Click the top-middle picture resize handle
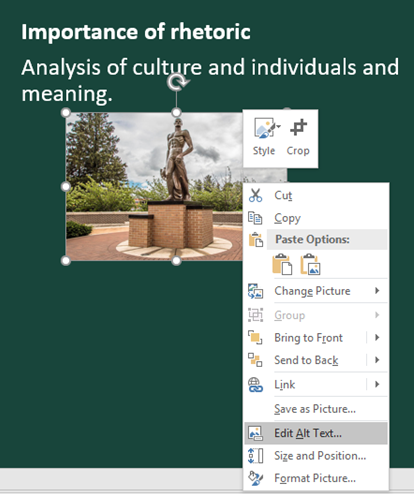This screenshot has width=414, height=494. (x=176, y=113)
